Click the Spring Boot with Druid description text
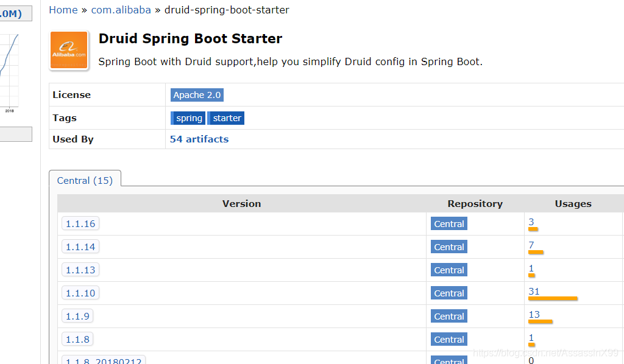624x364 pixels. pyautogui.click(x=291, y=61)
